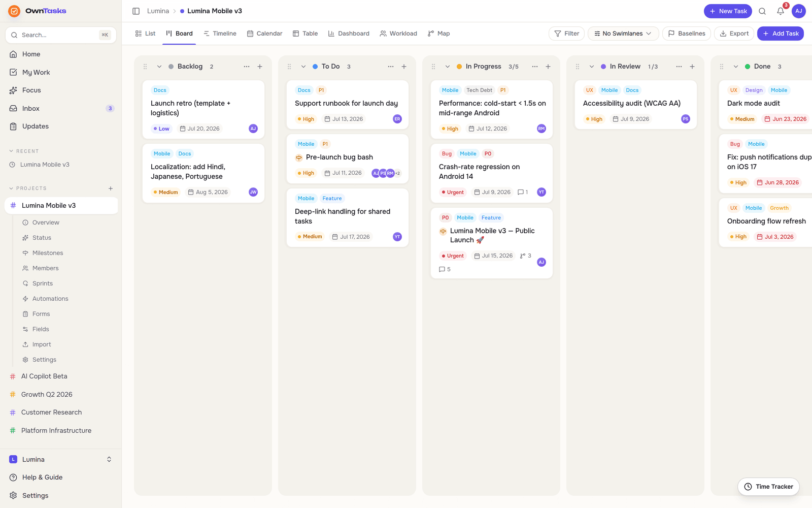Click the In Progress column drag handle

tap(433, 67)
